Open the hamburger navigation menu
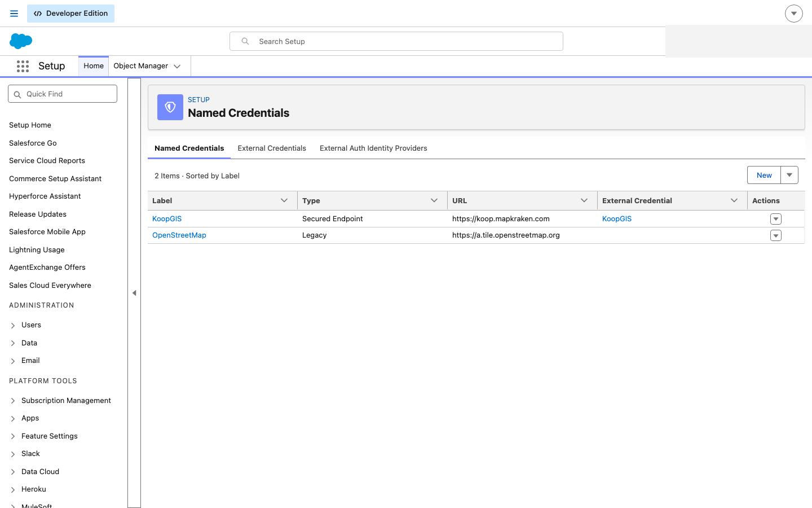Screen dimensions: 812x508 pos(14,14)
